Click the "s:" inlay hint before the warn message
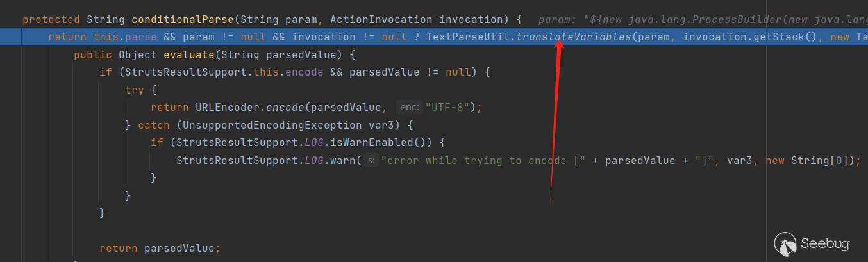Viewport: 868px width, 262px height. point(371,160)
